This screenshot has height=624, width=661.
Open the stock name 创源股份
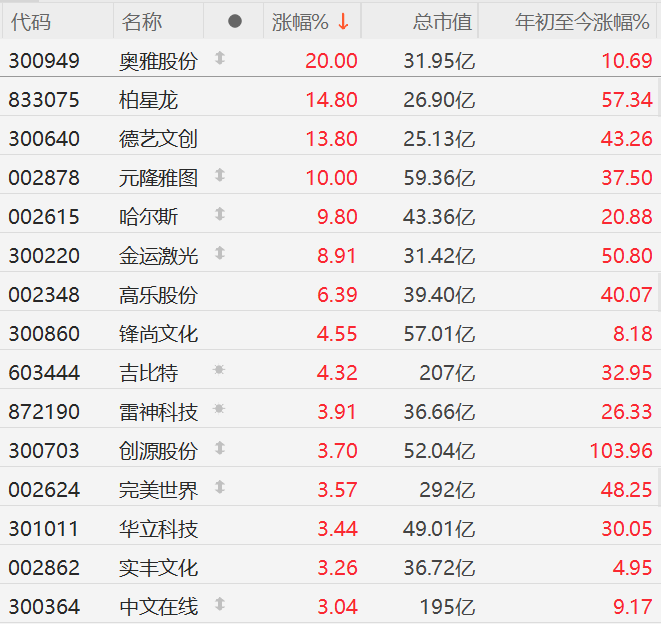point(158,451)
